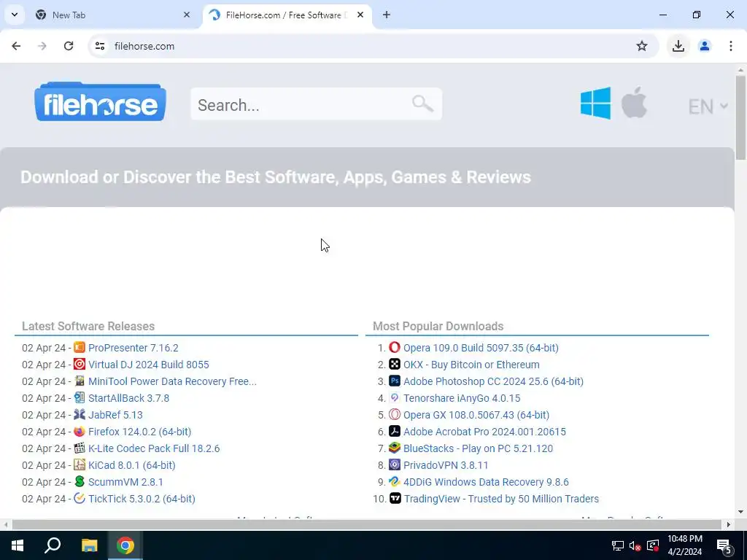Viewport: 747px width, 560px height.
Task: Open TickTick 5.3.0.2 (64-bit) link
Action: (142, 499)
